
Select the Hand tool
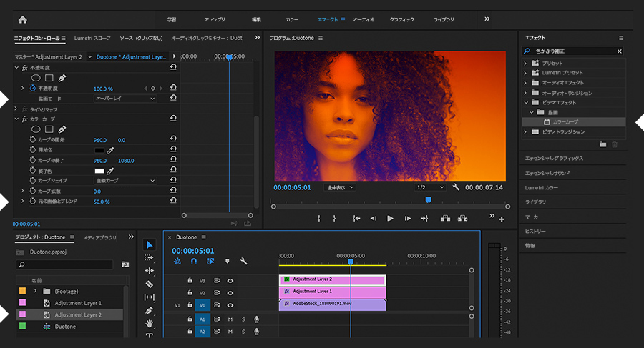(x=149, y=324)
